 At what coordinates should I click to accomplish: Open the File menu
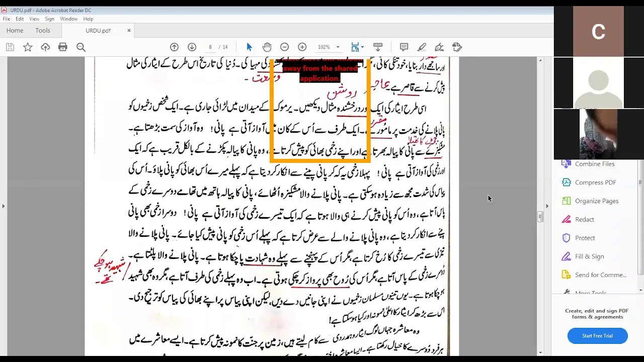click(x=7, y=19)
